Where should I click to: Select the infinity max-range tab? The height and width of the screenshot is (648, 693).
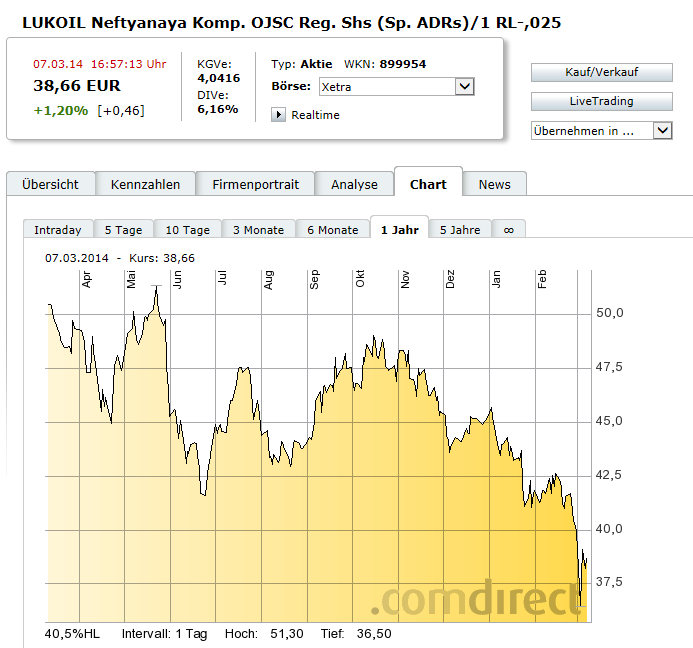509,230
